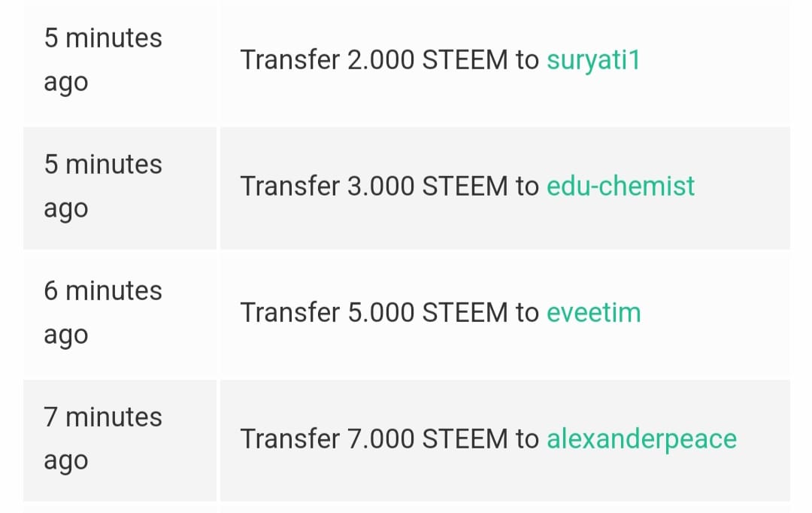The height and width of the screenshot is (513, 812).
Task: Click the 5.000 amount sent to eveetim
Action: 380,313
